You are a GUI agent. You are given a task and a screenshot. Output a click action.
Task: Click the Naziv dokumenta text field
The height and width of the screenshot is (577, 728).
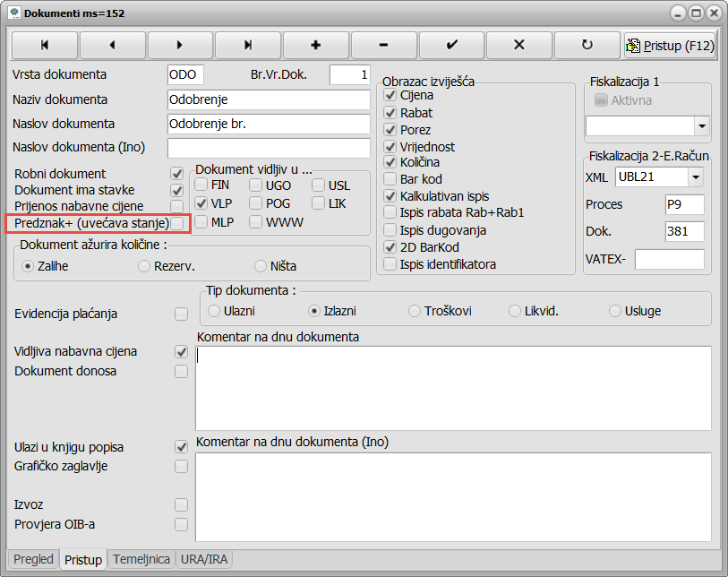(x=268, y=99)
